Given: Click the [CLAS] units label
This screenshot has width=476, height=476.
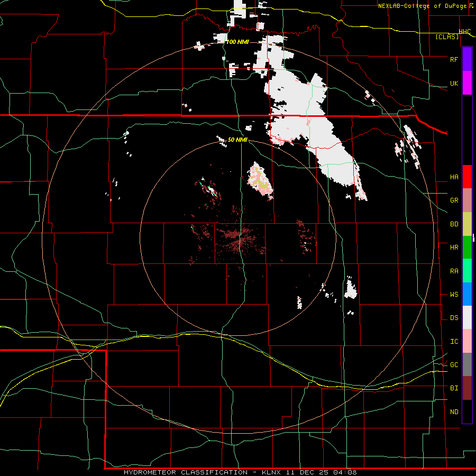Looking at the screenshot, I should 447,37.
